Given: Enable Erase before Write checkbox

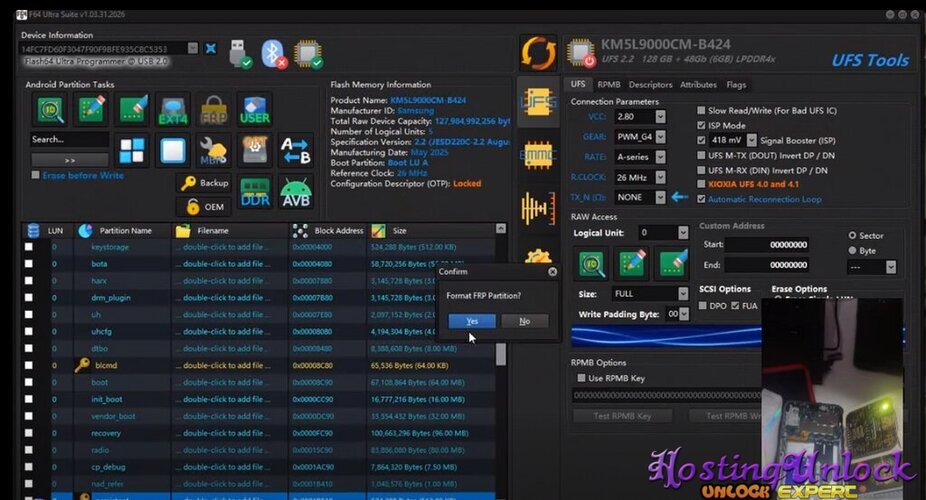Looking at the screenshot, I should pyautogui.click(x=35, y=175).
